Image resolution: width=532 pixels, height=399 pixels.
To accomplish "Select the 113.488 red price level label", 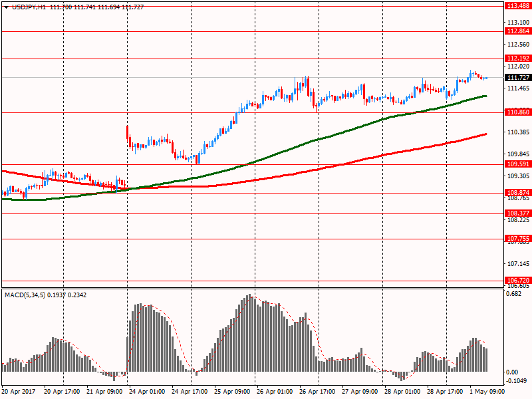I will click(x=518, y=6).
